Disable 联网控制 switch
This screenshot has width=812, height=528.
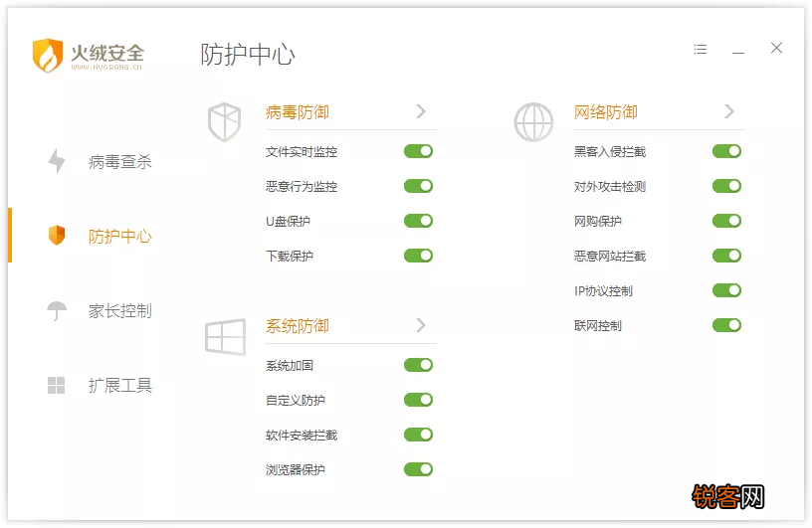pos(727,325)
